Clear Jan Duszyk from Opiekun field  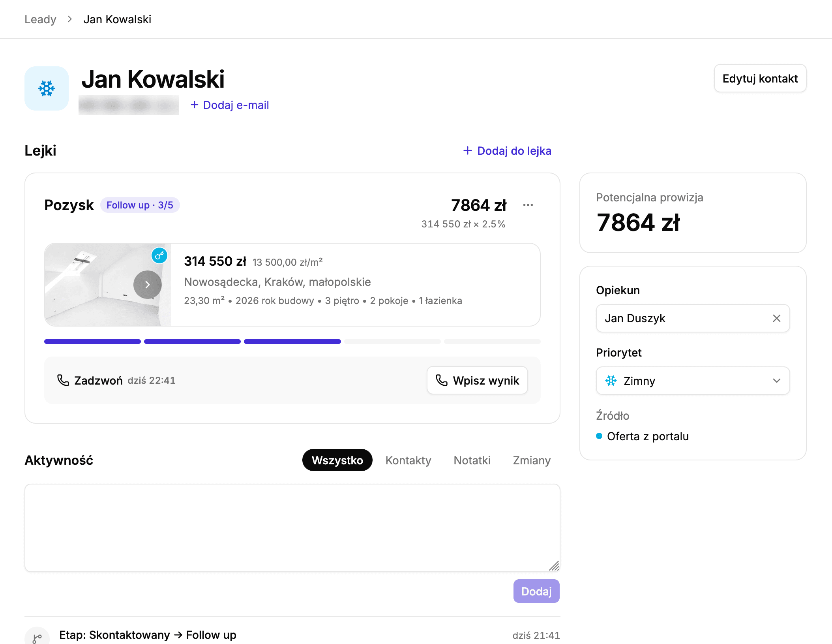[776, 318]
